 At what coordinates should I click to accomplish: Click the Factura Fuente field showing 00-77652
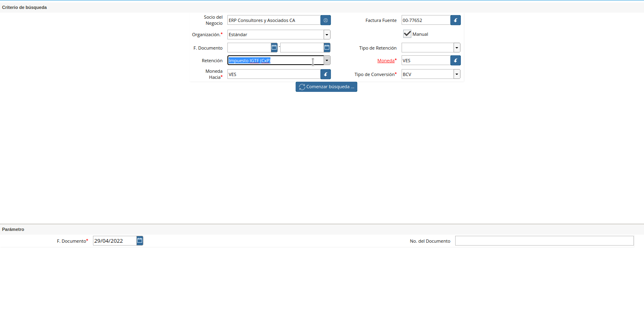(x=426, y=20)
